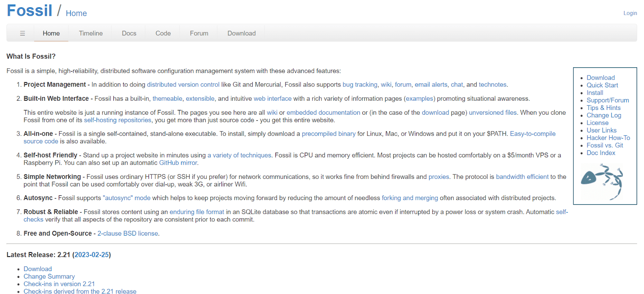Open self-hosting repositories link

coord(118,120)
